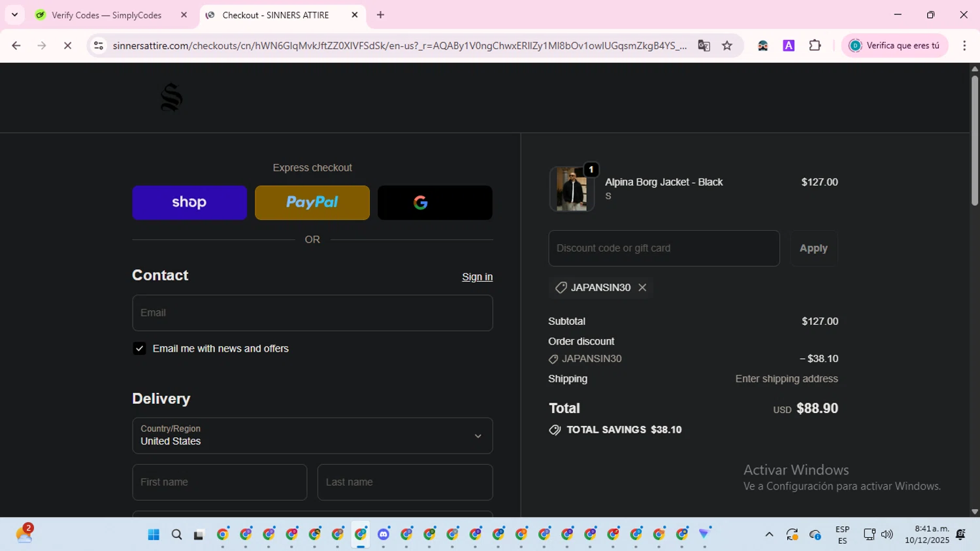The width and height of the screenshot is (980, 551).
Task: Open the clock and calendar flyout
Action: click(927, 535)
